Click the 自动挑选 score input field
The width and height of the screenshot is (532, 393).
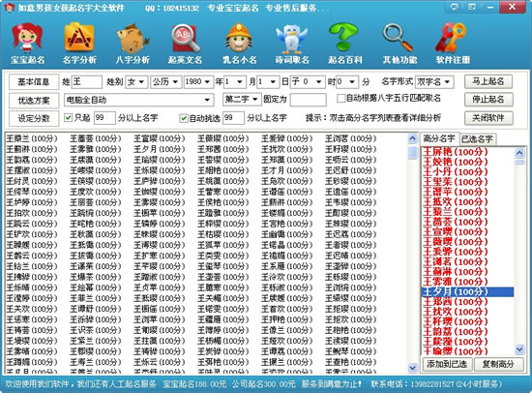(233, 118)
